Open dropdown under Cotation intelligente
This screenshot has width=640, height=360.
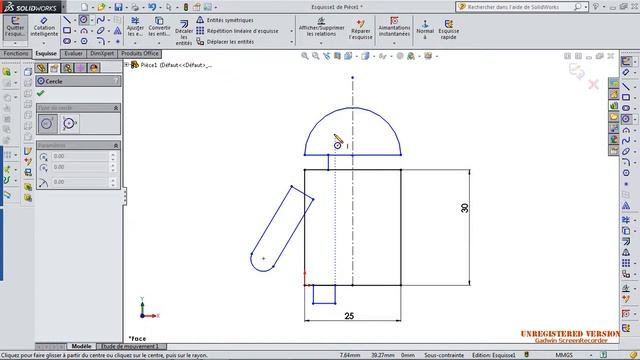tap(44, 43)
